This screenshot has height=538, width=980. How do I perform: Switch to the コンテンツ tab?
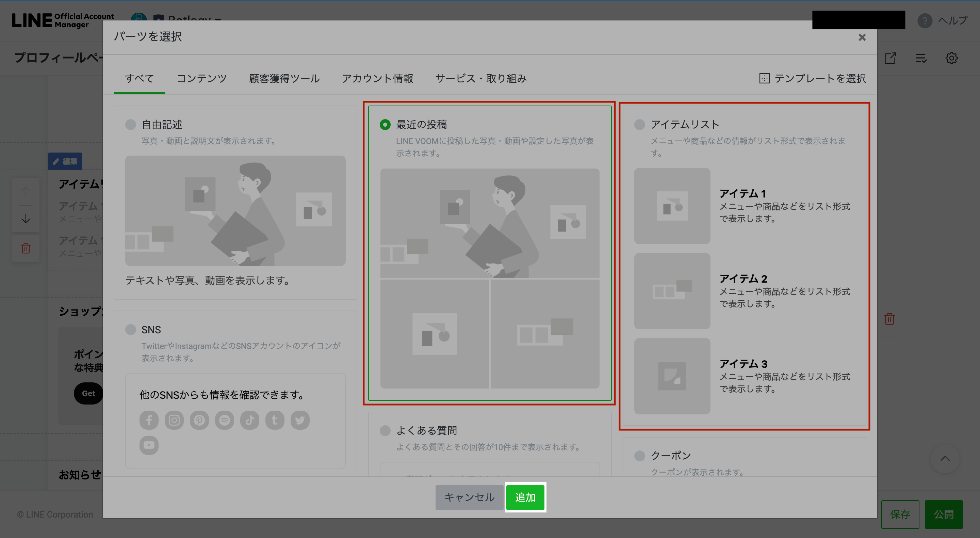tap(201, 78)
